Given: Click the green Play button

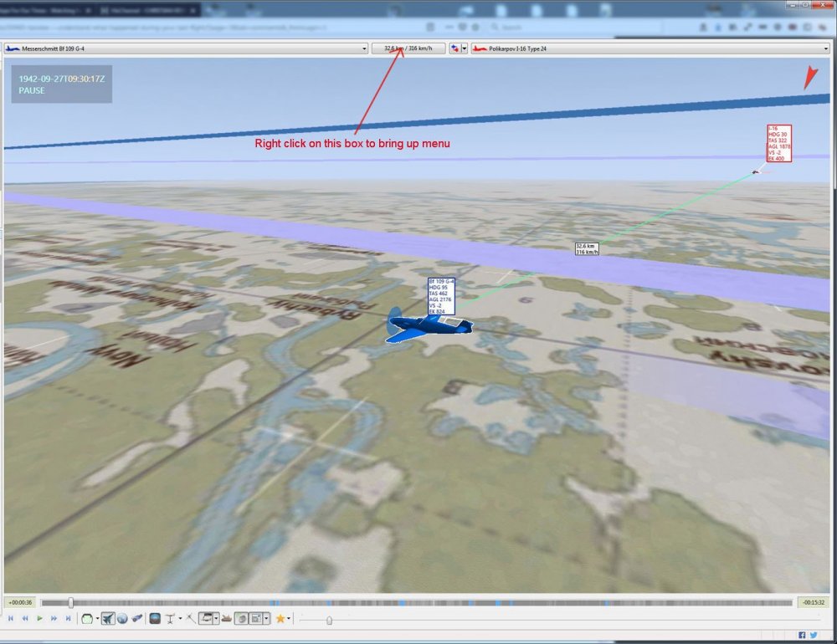Looking at the screenshot, I should [x=39, y=619].
